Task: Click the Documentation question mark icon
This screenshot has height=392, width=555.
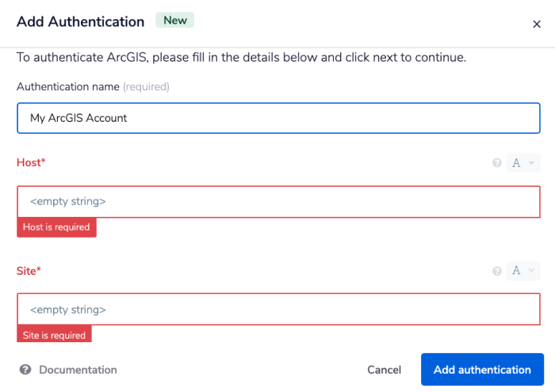Action: [x=25, y=370]
